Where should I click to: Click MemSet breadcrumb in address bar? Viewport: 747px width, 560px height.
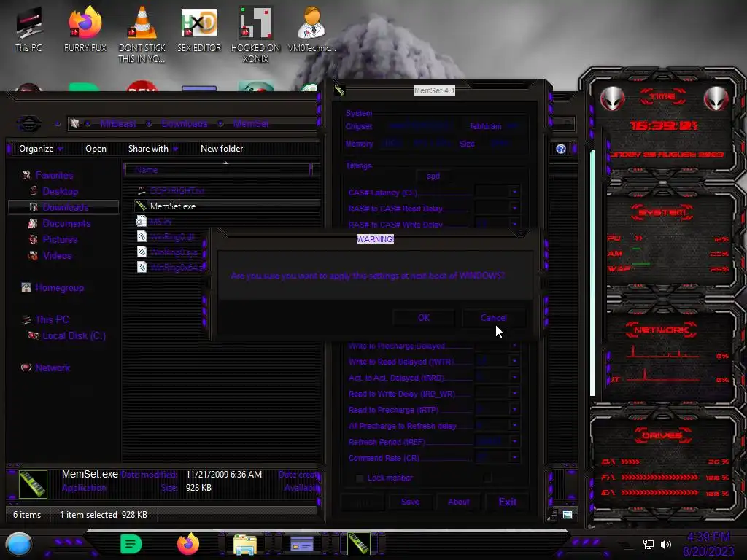(x=251, y=124)
